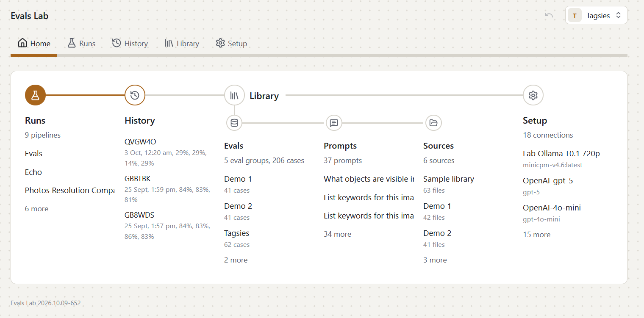Open the Sample library source
Screen dimensions: 644x318
click(x=449, y=179)
